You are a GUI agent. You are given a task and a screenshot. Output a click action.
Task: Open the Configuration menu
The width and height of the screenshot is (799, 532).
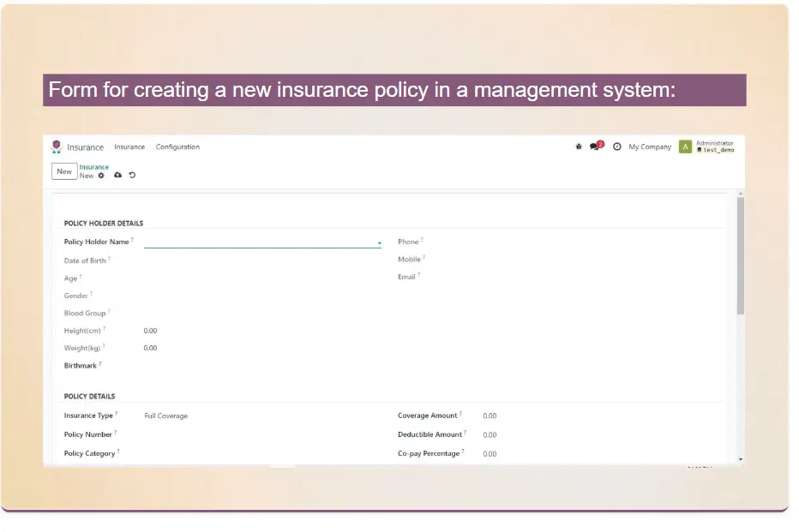point(177,146)
